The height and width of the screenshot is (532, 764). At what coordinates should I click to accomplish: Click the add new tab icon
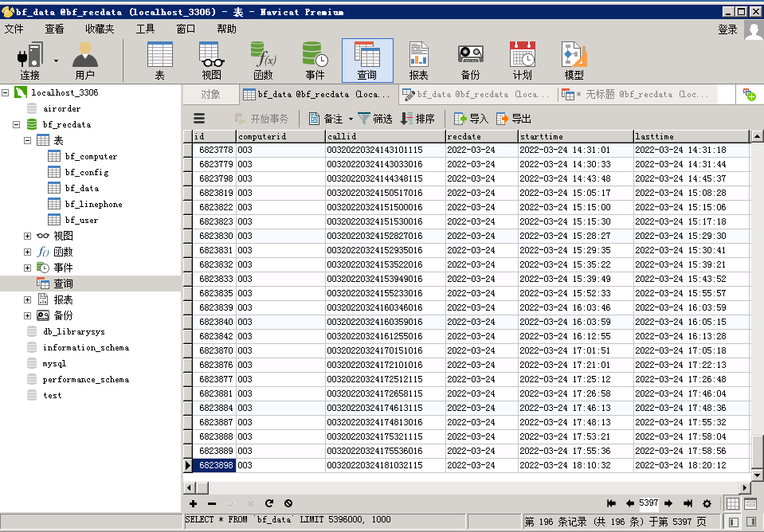[749, 95]
